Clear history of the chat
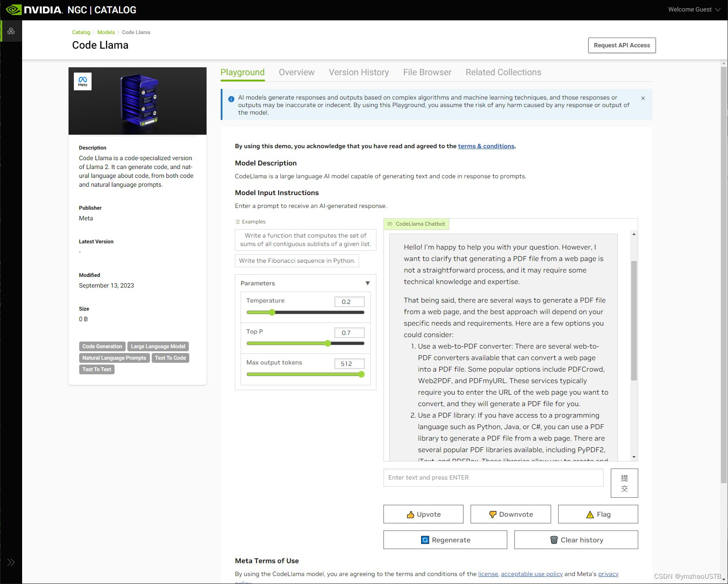Image resolution: width=728 pixels, height=584 pixels. coord(576,540)
